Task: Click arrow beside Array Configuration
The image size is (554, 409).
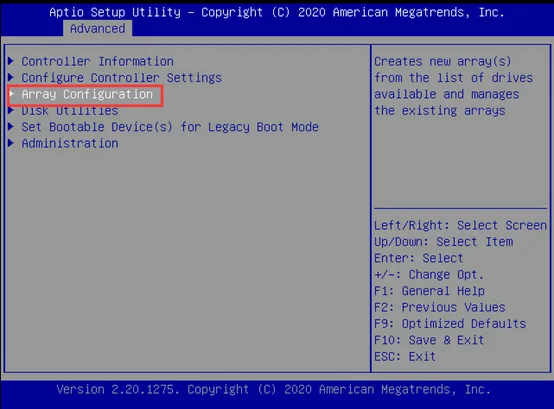Action: click(11, 94)
